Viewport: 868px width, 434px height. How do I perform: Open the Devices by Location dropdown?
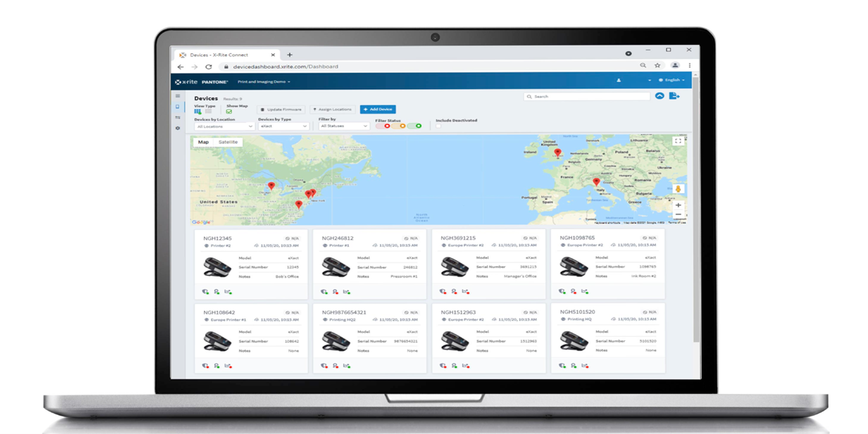[225, 126]
